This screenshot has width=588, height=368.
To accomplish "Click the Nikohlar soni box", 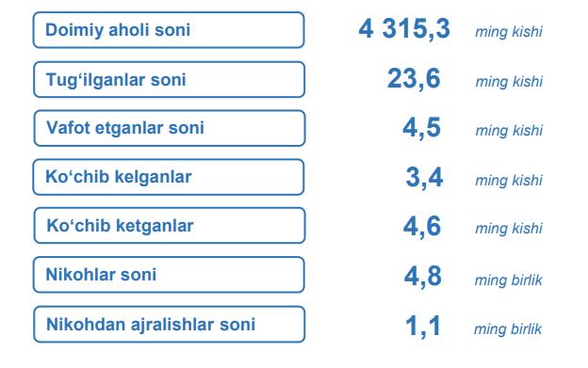I will 169,275.
